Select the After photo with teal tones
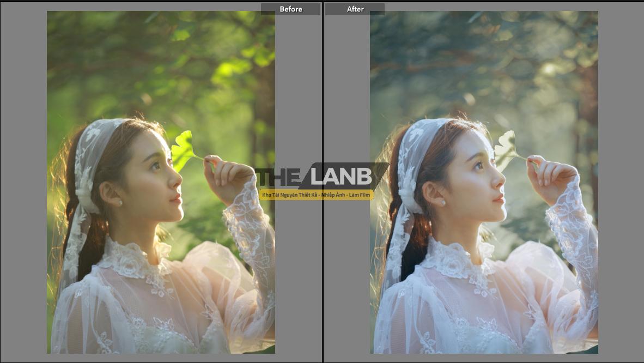This screenshot has width=644, height=363. point(484,182)
